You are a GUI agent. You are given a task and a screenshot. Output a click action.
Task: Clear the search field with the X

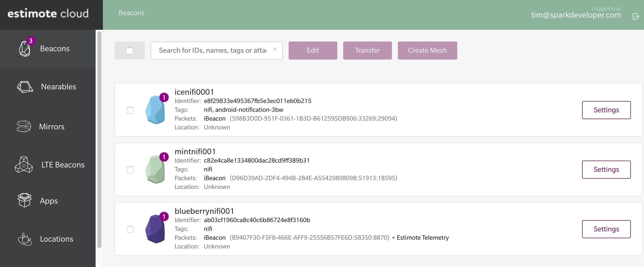(x=275, y=49)
